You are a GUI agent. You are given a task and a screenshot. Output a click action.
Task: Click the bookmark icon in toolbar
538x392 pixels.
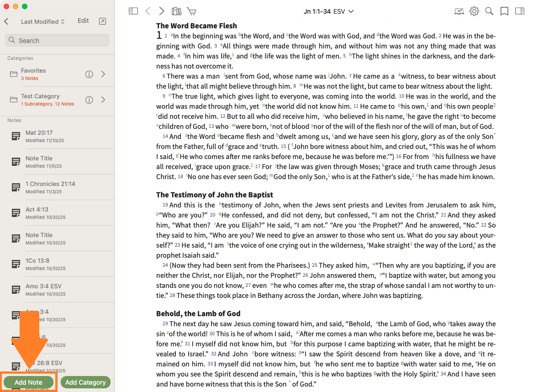[x=504, y=11]
